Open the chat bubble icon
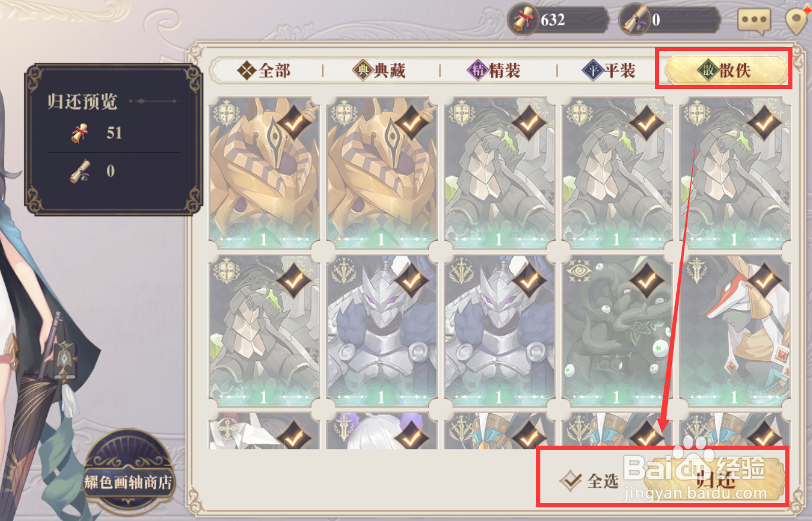Screen dimensions: 812x521 (x=754, y=20)
